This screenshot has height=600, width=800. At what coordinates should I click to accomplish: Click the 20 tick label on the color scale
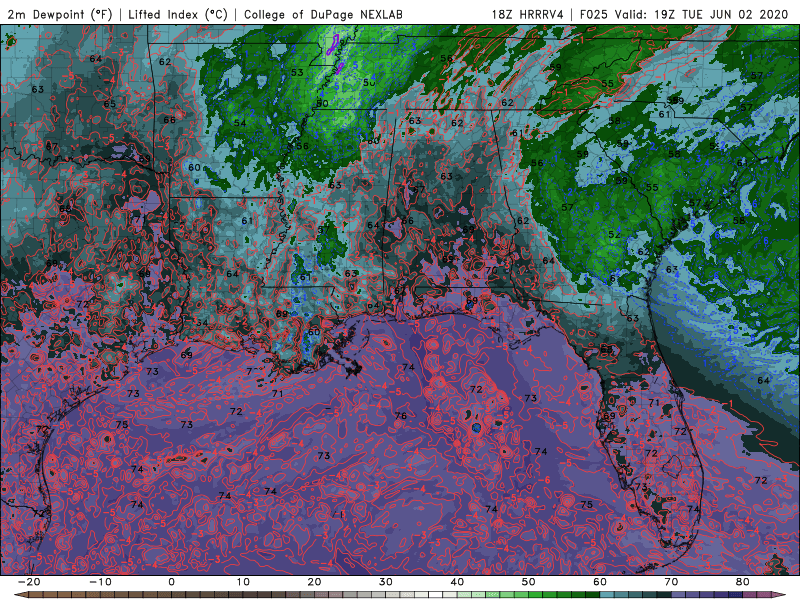point(314,582)
